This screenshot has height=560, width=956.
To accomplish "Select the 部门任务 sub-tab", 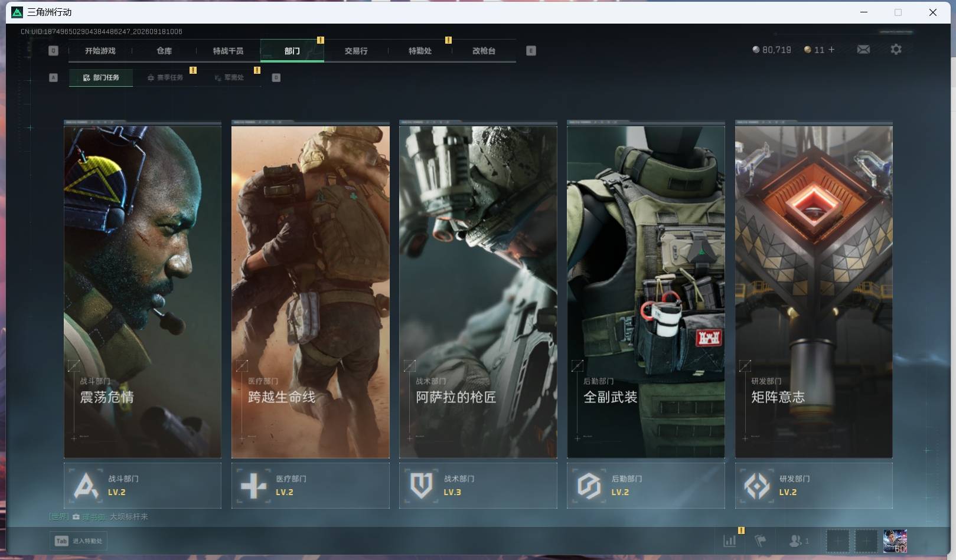I will [101, 77].
